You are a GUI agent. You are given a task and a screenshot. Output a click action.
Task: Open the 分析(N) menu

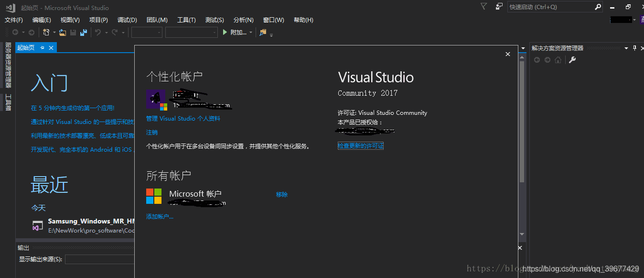click(x=244, y=20)
